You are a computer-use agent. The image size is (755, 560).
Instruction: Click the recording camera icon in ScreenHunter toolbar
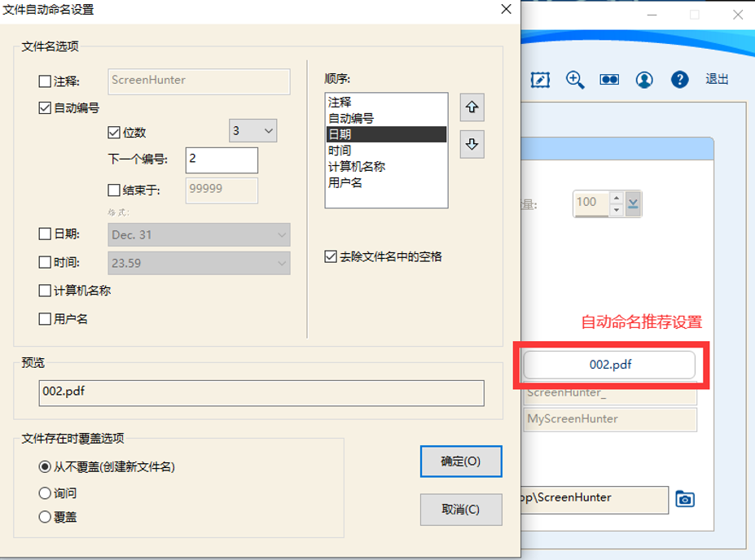[609, 80]
